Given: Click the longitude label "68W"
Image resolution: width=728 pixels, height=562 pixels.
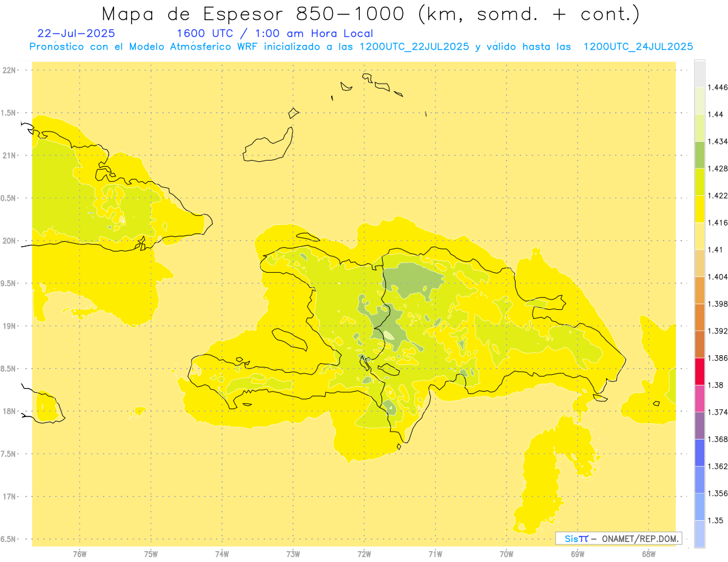Looking at the screenshot, I should click(x=649, y=554).
